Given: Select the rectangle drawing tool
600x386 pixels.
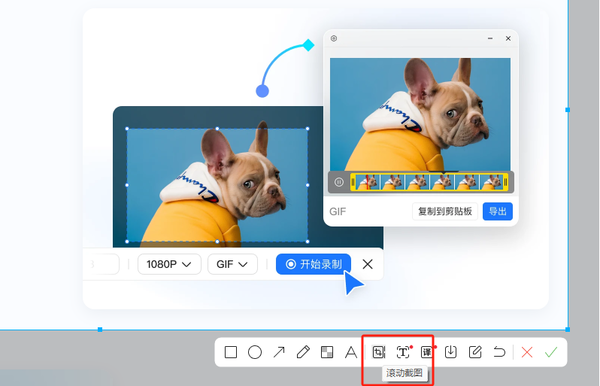Looking at the screenshot, I should coord(231,352).
